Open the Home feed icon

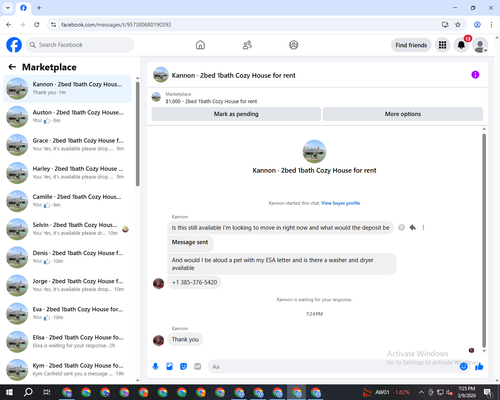coord(200,45)
